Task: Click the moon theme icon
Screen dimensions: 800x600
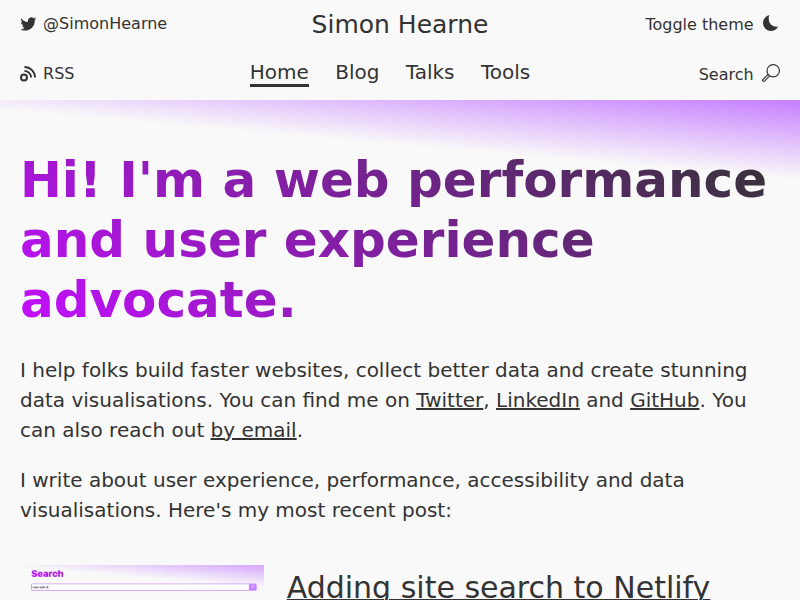Action: pyautogui.click(x=770, y=23)
